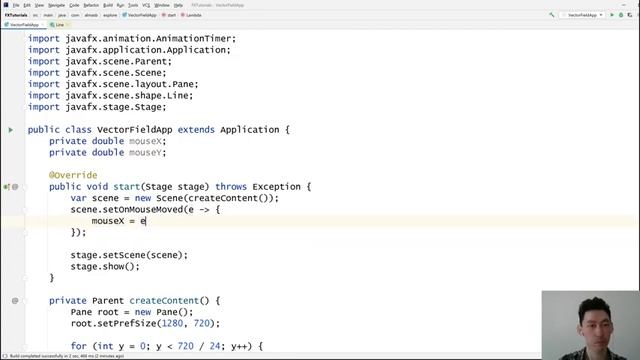The image size is (640, 360).
Task: Open the Help menu
Action: [178, 5]
